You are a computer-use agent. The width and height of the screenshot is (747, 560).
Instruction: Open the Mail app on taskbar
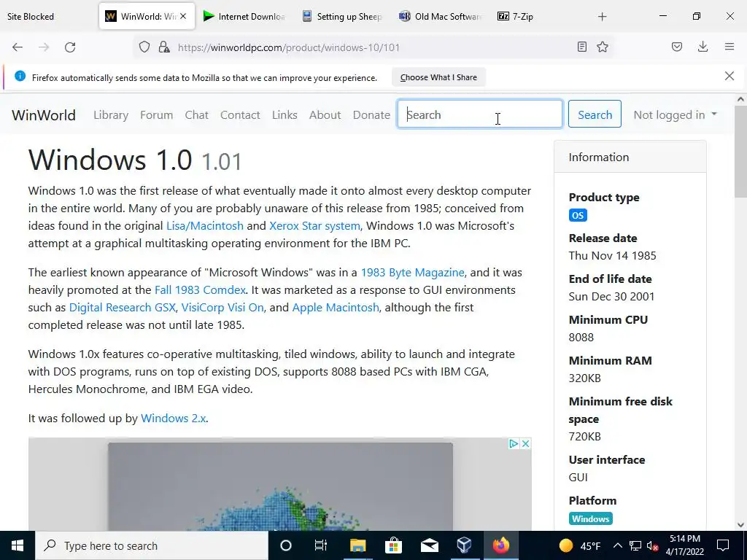[x=429, y=545]
